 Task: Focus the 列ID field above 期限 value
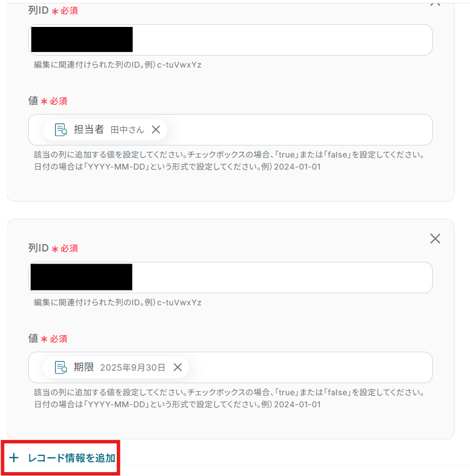(x=230, y=277)
